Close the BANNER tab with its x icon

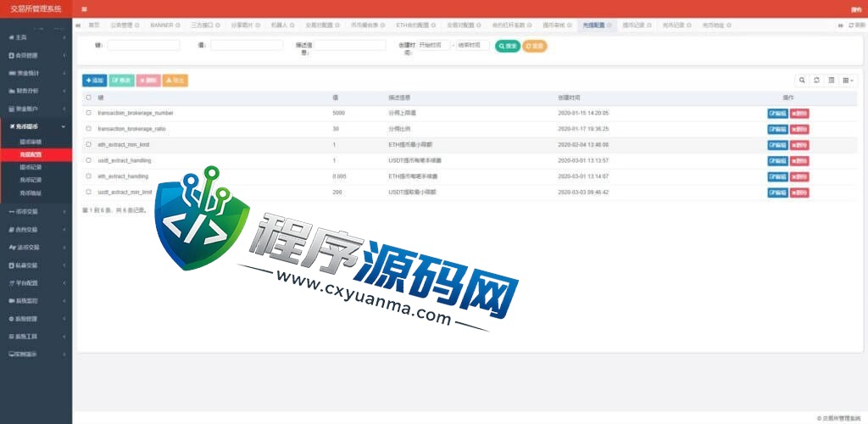point(178,25)
